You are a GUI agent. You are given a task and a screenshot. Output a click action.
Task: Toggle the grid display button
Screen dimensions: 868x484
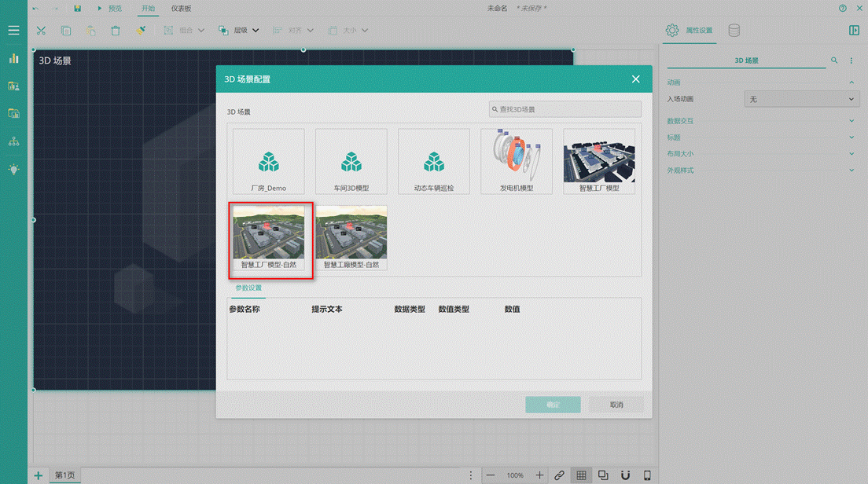[x=581, y=475]
